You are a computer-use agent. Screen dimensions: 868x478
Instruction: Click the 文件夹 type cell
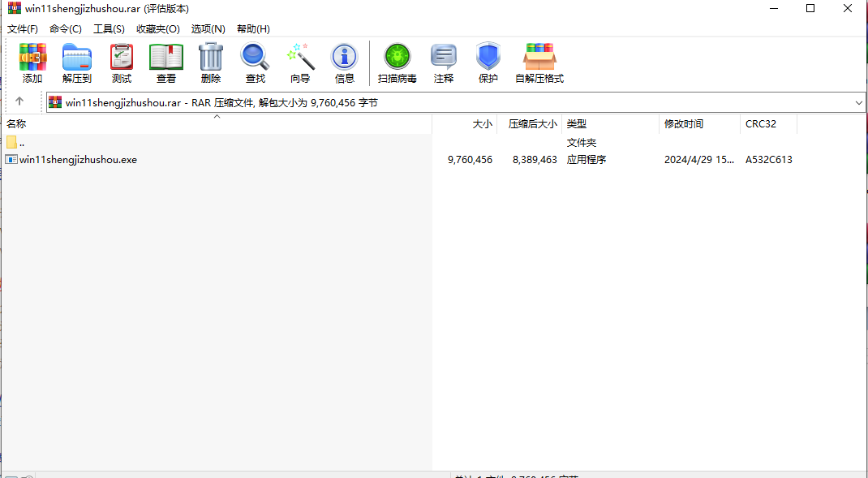[582, 142]
